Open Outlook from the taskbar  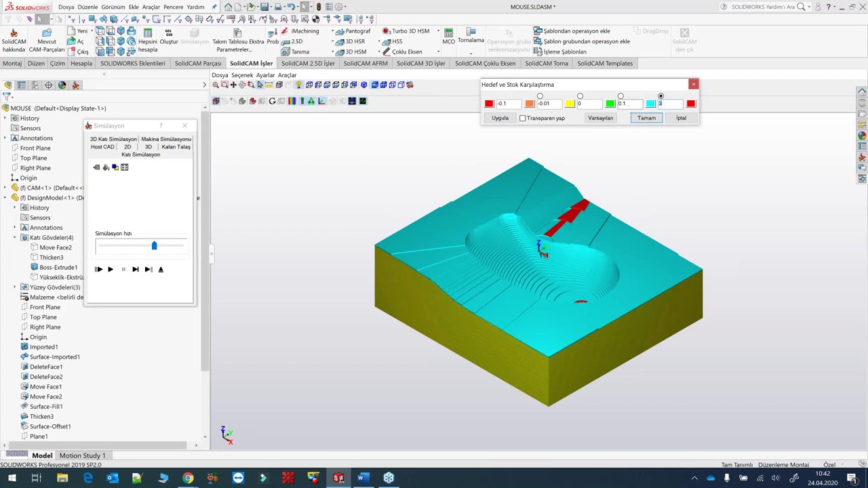click(113, 478)
